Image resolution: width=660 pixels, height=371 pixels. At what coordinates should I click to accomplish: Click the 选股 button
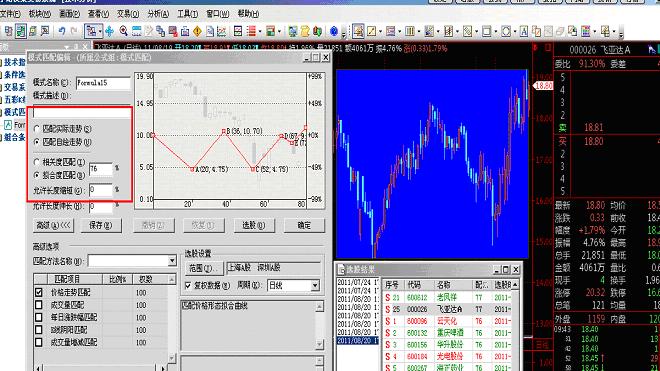254,225
